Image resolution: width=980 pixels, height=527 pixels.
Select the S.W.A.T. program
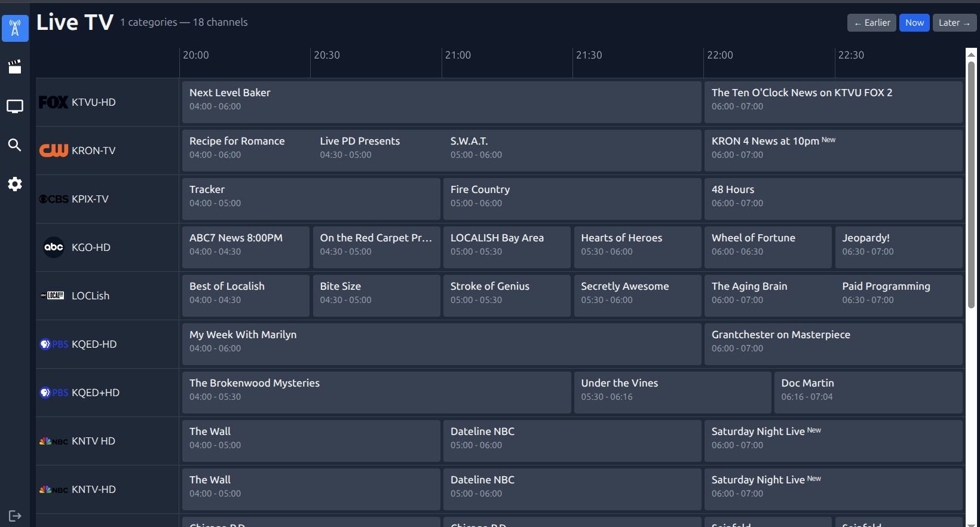(x=572, y=151)
